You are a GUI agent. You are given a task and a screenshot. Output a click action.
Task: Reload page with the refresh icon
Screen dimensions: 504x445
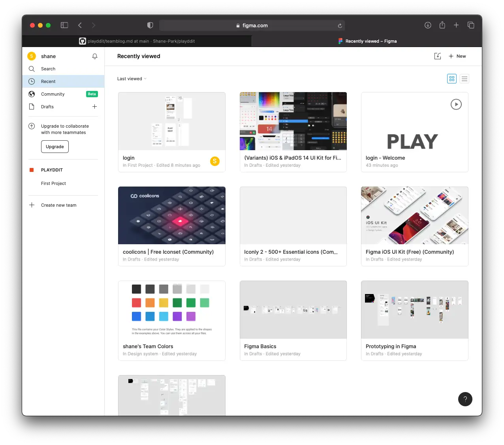340,26
